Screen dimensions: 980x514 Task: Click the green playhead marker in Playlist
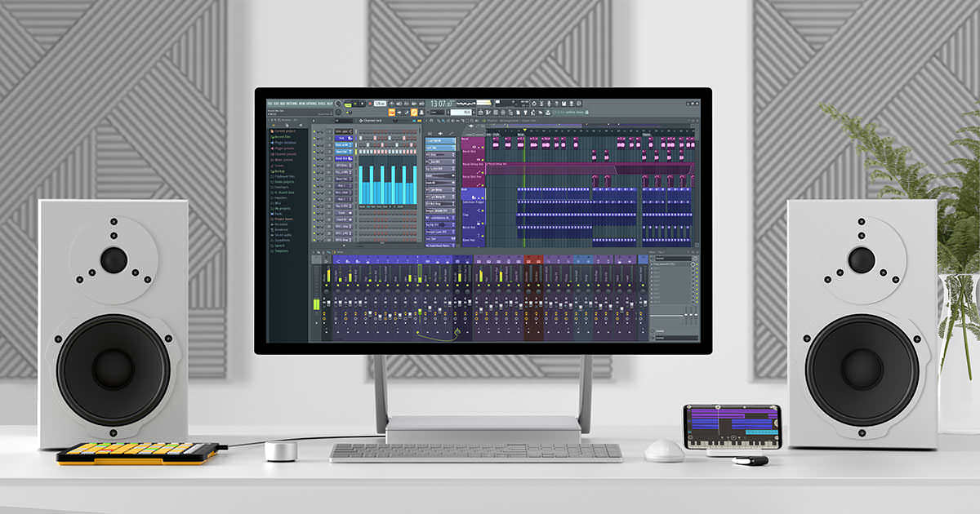(x=524, y=130)
